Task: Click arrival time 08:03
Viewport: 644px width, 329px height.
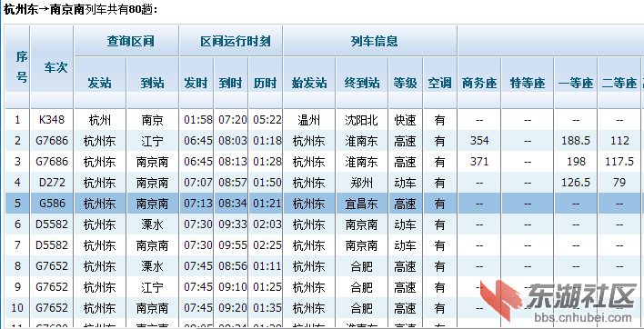Action: point(233,141)
